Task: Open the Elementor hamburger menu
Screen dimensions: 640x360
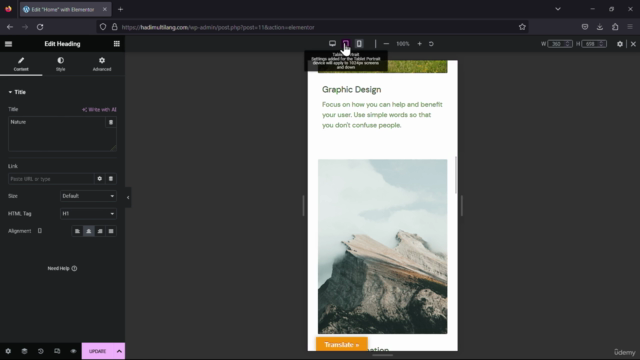Action: pos(8,44)
